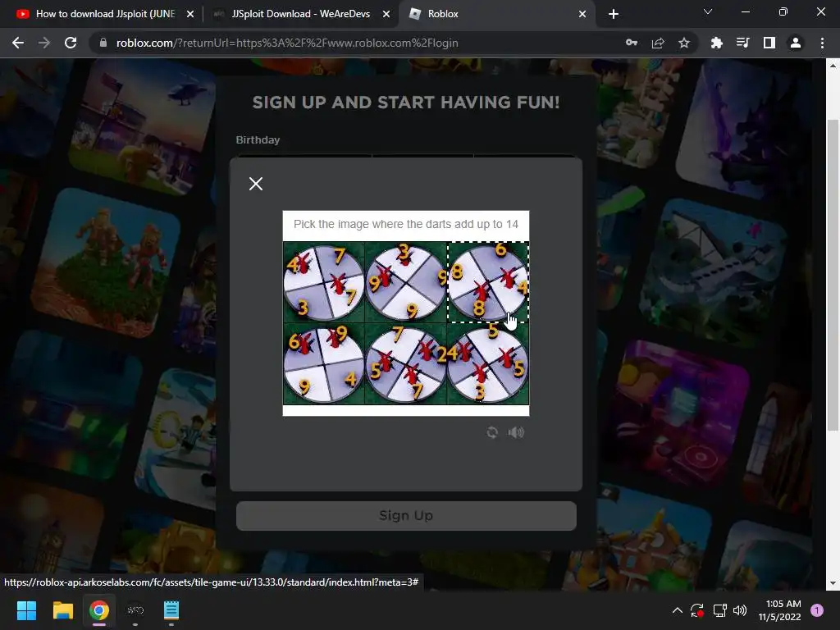Open the Chrome profile menu
Screen dimensions: 840x630
pyautogui.click(x=796, y=43)
